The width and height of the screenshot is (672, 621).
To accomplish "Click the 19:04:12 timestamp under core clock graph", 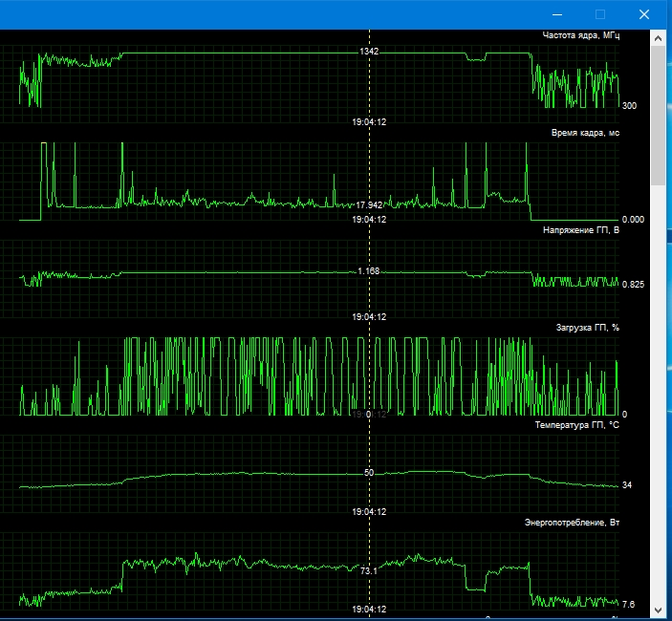I will tap(369, 122).
